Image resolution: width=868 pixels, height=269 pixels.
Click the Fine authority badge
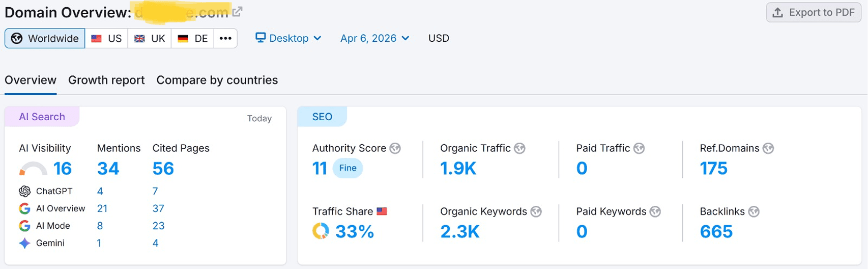(348, 168)
